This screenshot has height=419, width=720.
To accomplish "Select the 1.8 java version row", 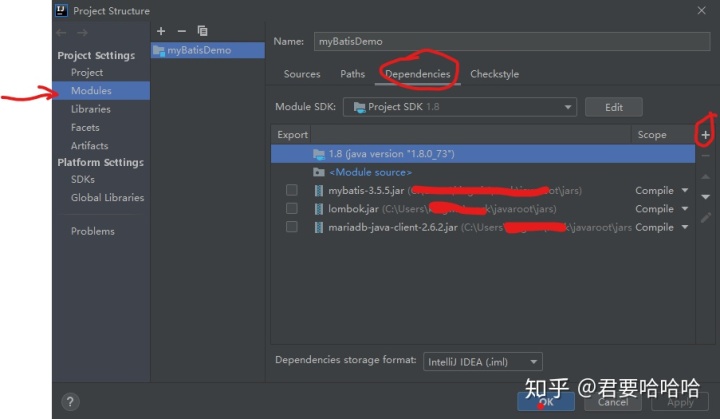I will click(483, 154).
